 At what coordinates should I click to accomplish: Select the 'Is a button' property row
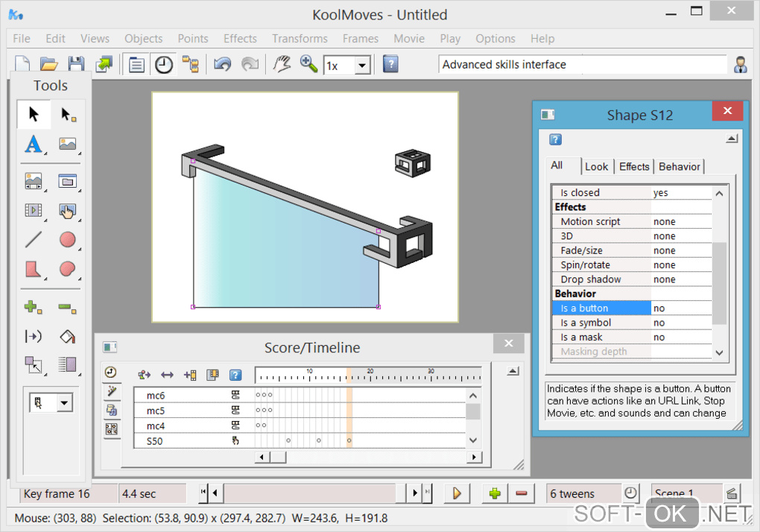point(632,308)
